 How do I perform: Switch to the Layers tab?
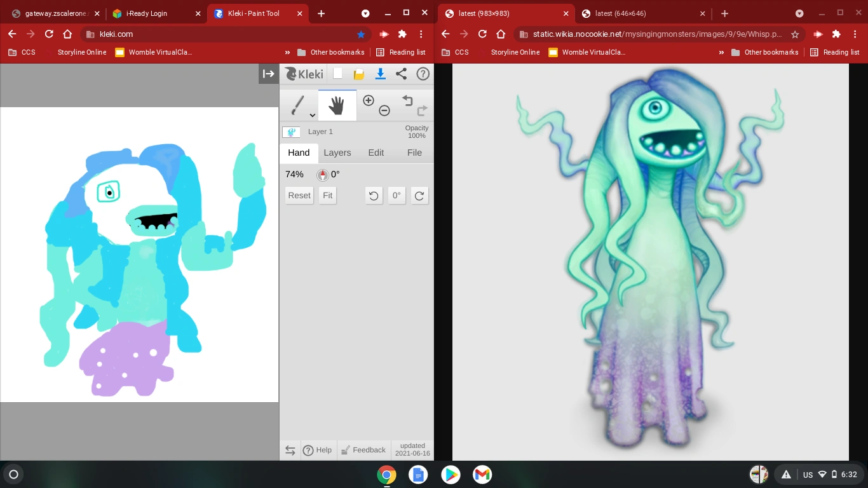pos(337,152)
